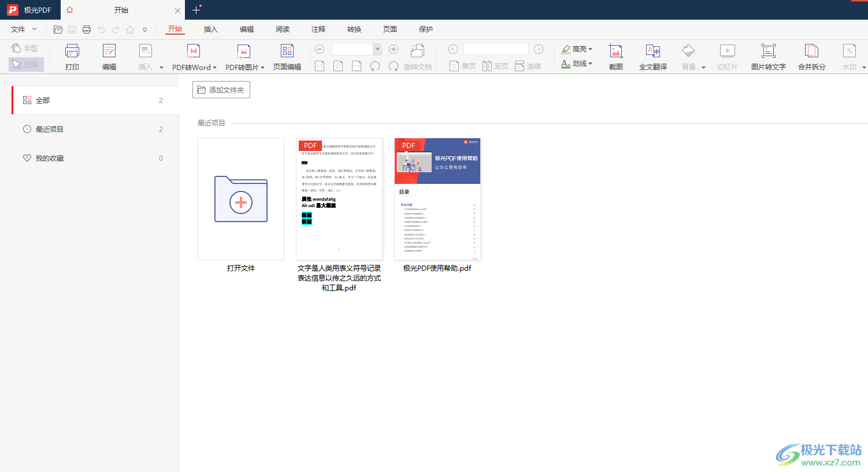
Task: Click the redo arrow in quick bar
Action: point(116,30)
